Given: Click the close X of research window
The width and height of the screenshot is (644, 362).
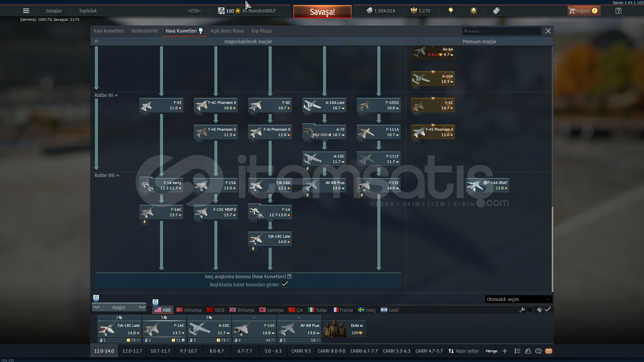Looking at the screenshot, I should point(548,31).
